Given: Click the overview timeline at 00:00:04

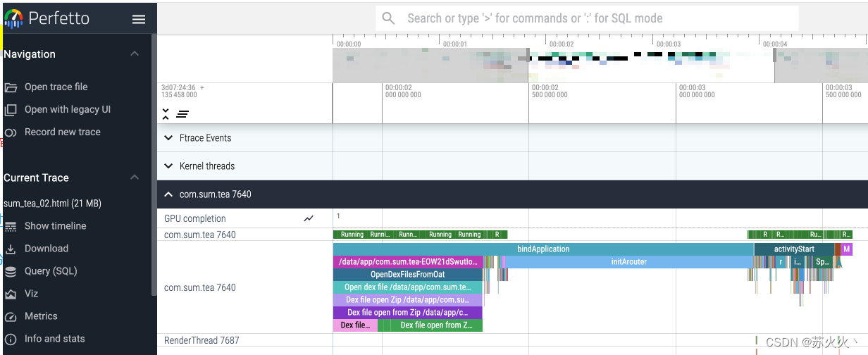Looking at the screenshot, I should (774, 44).
